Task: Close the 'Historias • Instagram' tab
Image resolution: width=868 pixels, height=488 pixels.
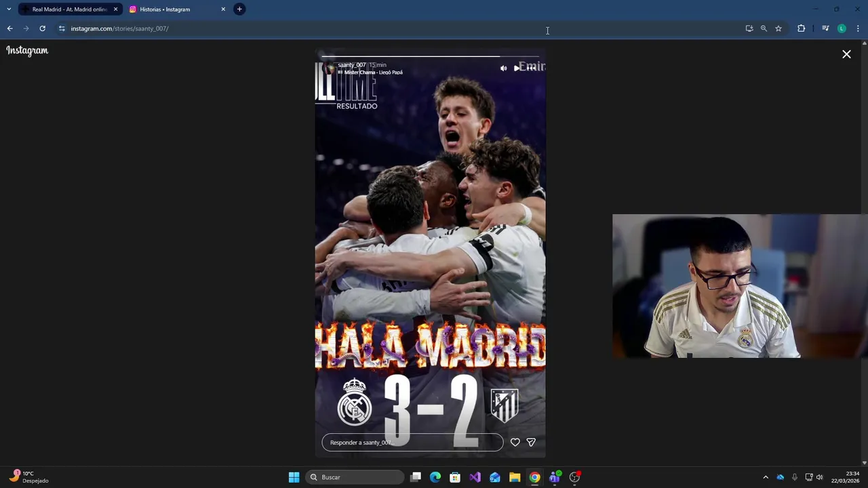Action: click(x=223, y=9)
